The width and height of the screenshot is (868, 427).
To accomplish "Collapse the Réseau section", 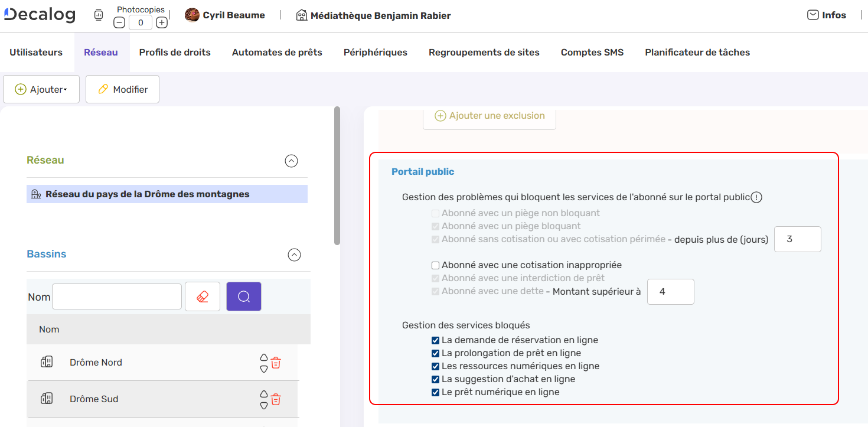I will tap(291, 161).
